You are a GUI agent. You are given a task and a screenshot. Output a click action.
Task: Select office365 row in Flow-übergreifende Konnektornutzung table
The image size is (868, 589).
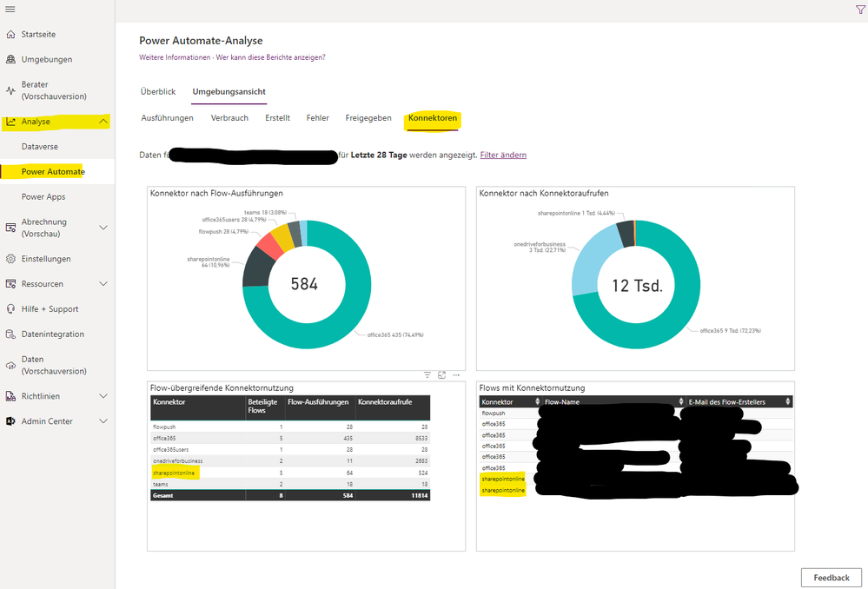pyautogui.click(x=289, y=438)
